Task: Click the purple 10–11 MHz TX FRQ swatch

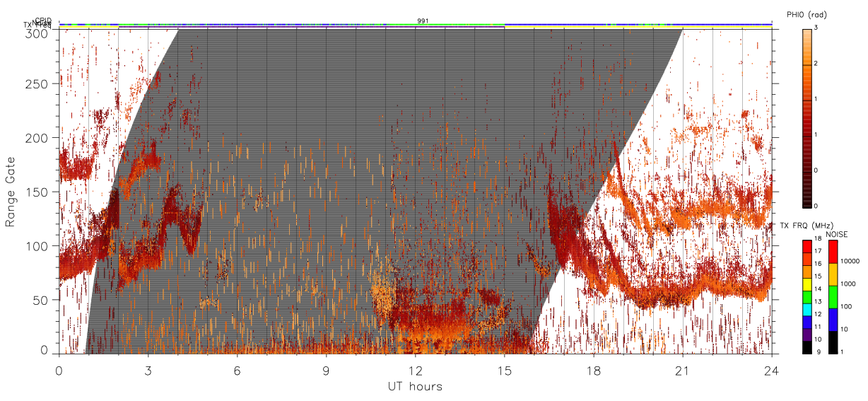Action: tap(806, 335)
